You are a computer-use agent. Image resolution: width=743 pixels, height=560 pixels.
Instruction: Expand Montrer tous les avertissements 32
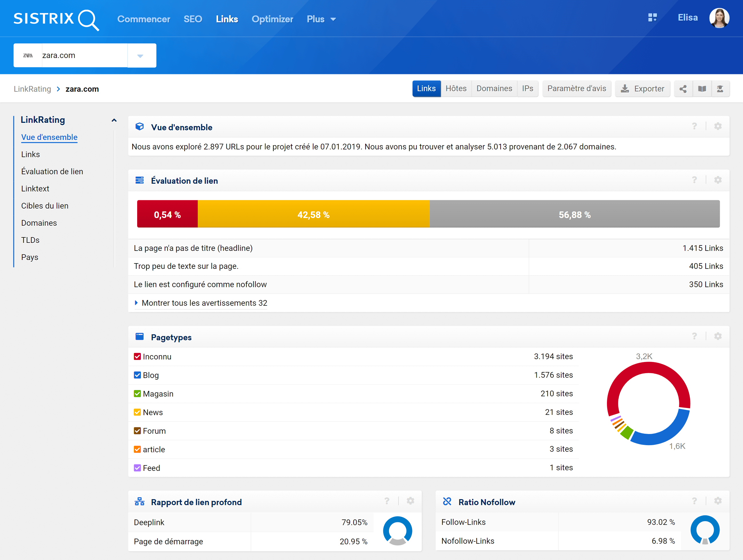[201, 303]
